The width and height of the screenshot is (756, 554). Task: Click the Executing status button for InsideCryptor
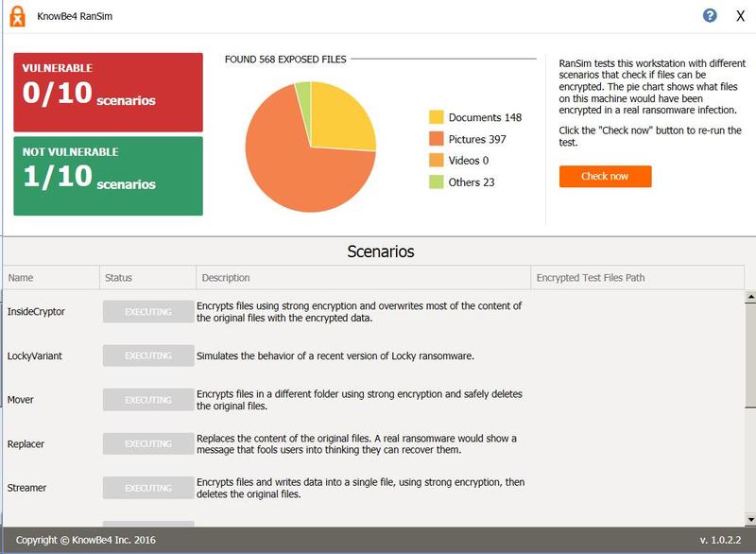147,312
